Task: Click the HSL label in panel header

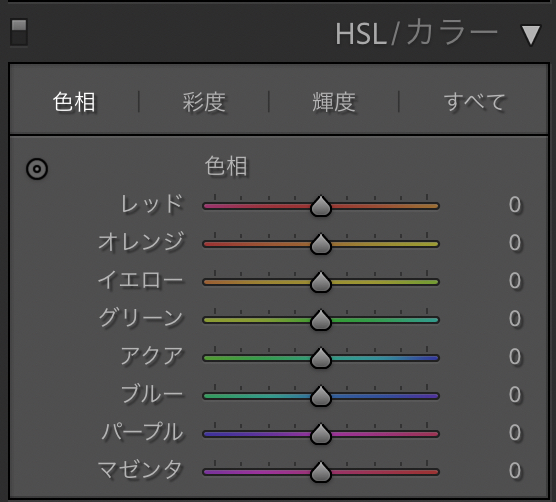Action: point(361,34)
